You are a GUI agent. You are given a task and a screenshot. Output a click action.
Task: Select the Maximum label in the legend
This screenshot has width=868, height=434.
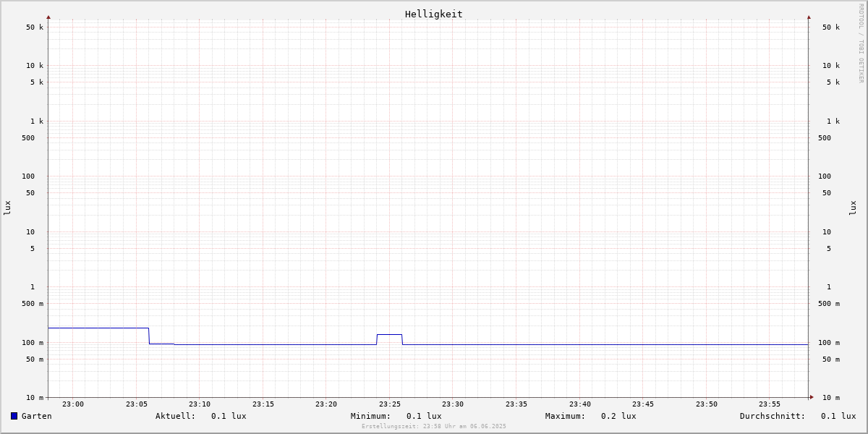tap(566, 416)
